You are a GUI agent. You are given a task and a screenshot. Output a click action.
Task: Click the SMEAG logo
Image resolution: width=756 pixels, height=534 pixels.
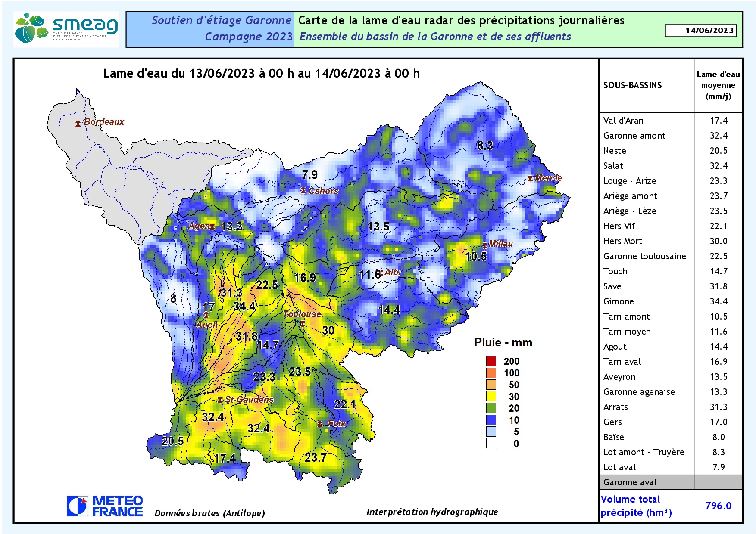(x=66, y=29)
